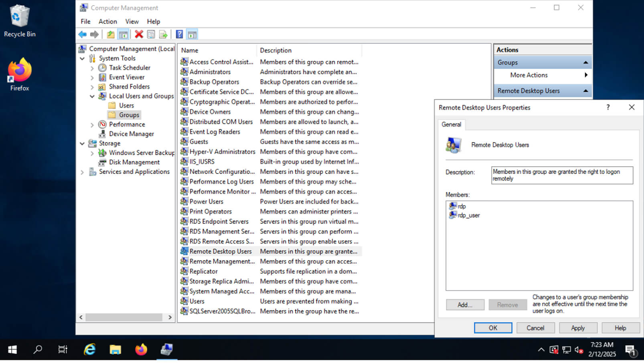This screenshot has height=363, width=644.
Task: Click the blue Help toolbar icon
Action: tap(180, 34)
